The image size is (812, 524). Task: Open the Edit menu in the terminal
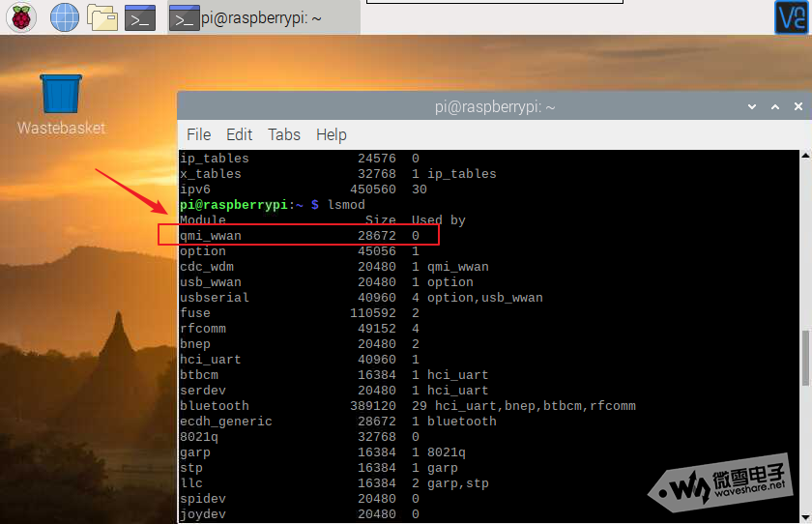click(x=239, y=134)
